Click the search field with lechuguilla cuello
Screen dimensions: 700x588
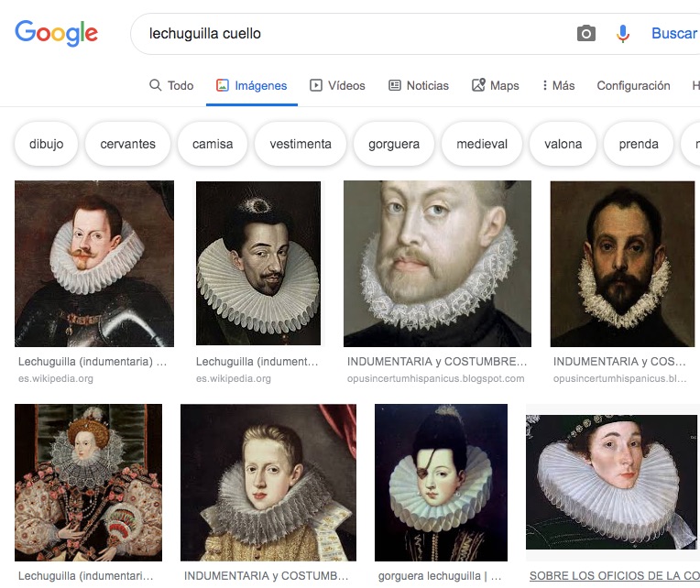(348, 34)
